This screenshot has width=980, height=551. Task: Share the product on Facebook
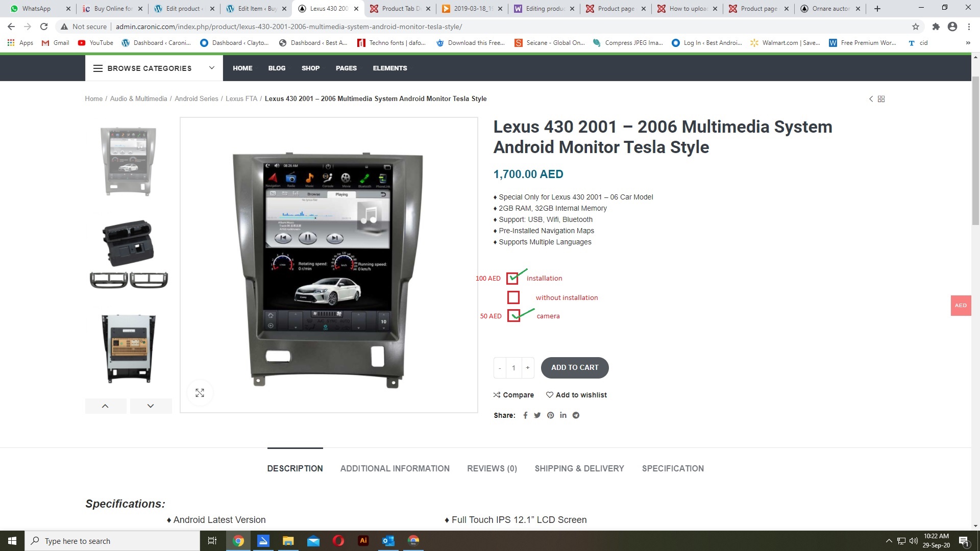tap(525, 415)
